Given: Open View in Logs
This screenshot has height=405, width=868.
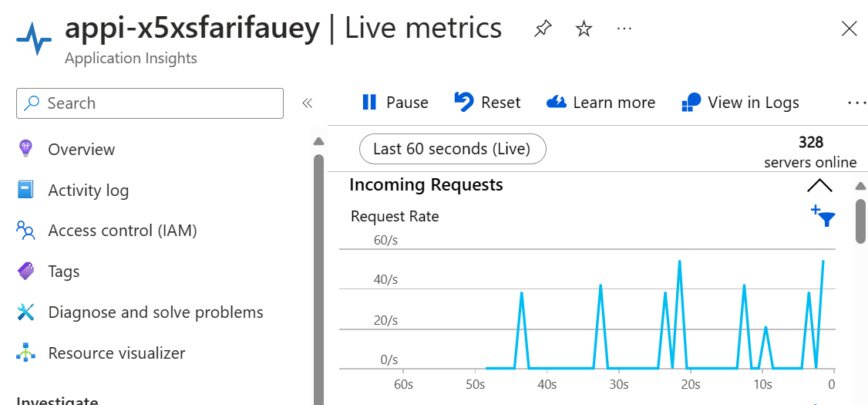Looking at the screenshot, I should 740,103.
